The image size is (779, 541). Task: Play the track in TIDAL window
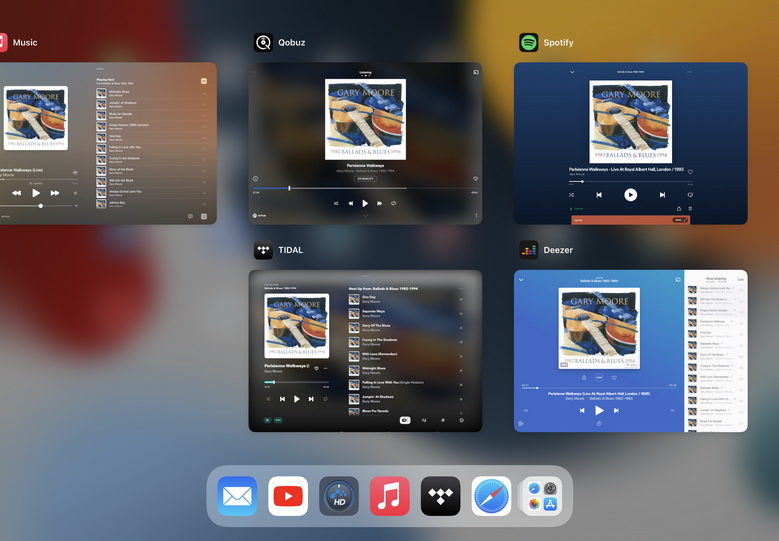point(297,399)
